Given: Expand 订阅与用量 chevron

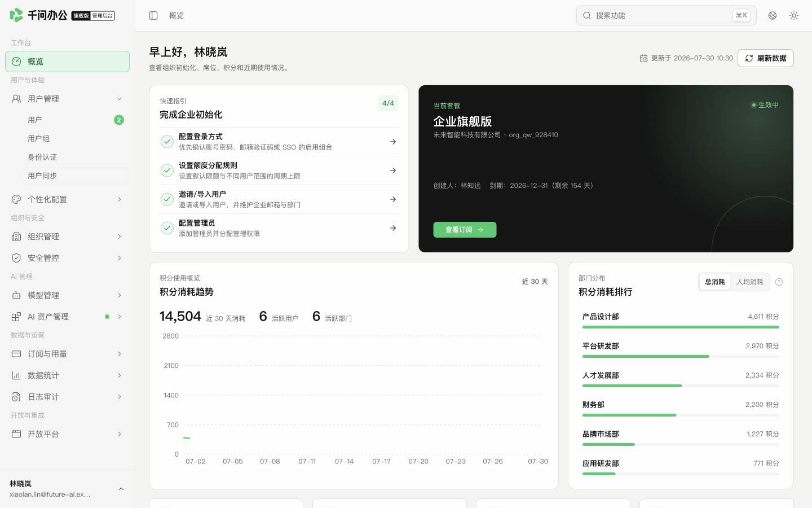Looking at the screenshot, I should pyautogui.click(x=120, y=354).
